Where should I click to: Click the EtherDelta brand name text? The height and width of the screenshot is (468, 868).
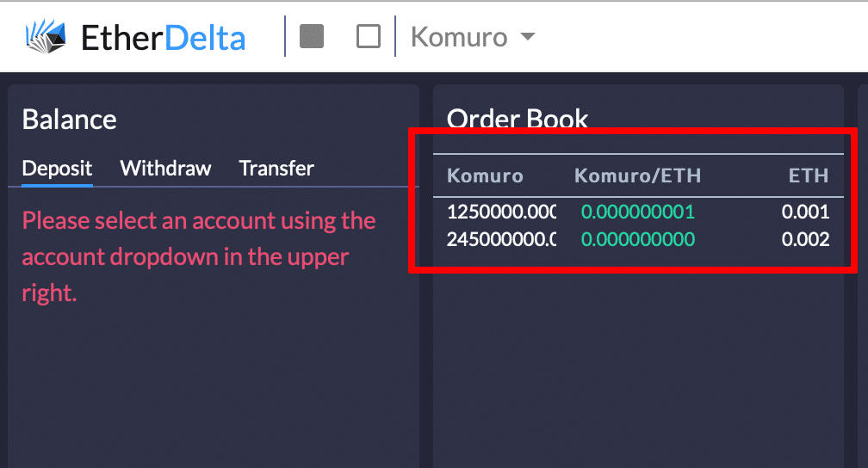163,38
